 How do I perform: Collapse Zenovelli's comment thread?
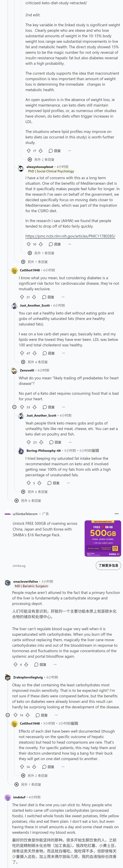14,407
